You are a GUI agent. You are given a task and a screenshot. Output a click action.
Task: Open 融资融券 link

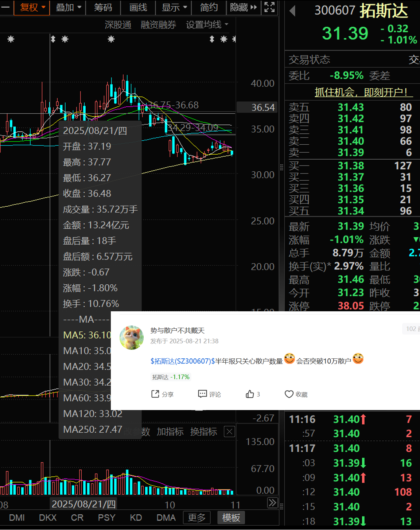158,24
